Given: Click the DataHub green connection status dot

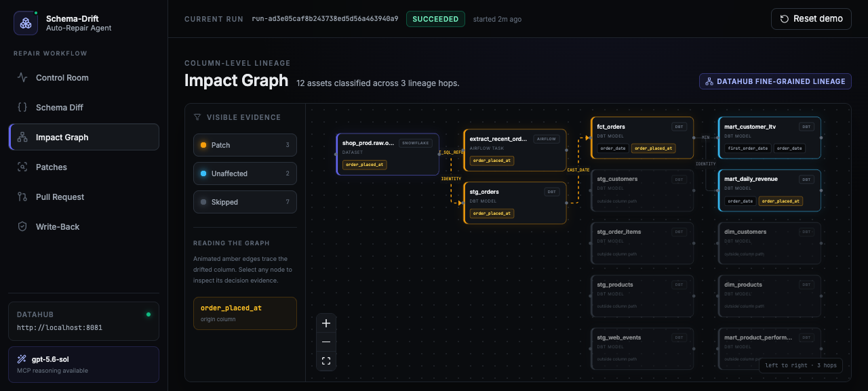Looking at the screenshot, I should point(149,314).
